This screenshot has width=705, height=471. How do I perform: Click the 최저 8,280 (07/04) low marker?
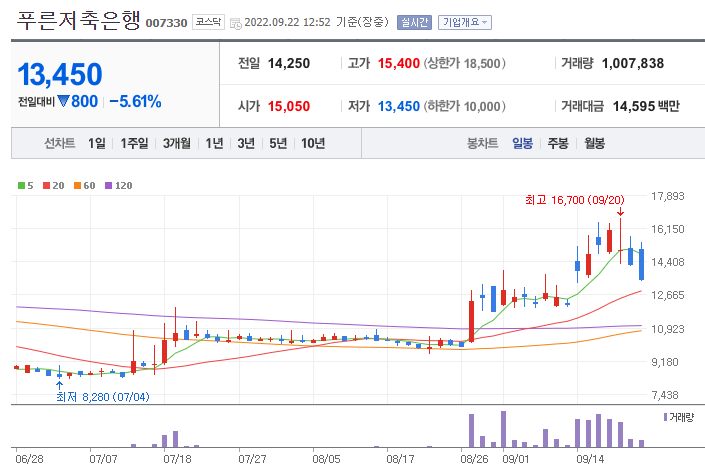[103, 397]
